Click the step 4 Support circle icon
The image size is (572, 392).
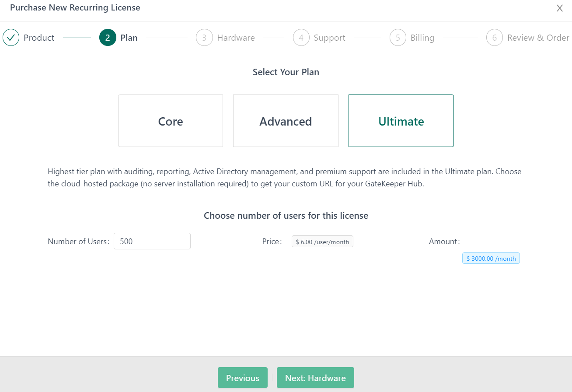pyautogui.click(x=301, y=38)
